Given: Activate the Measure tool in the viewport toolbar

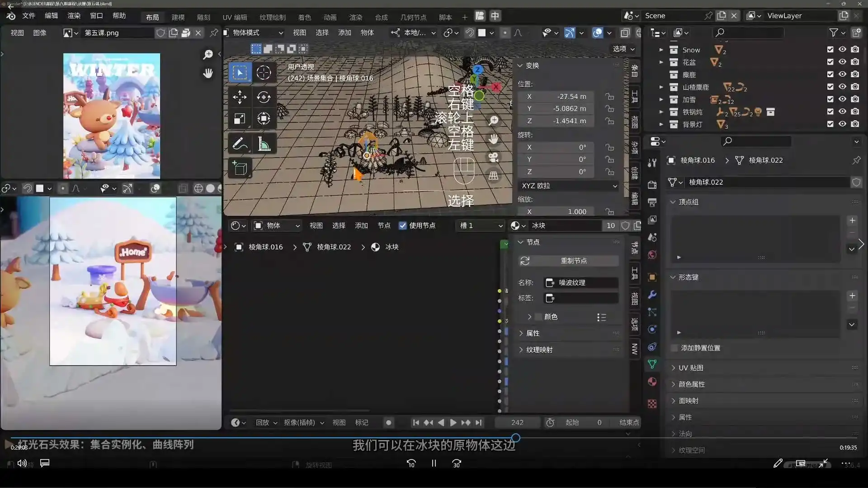Looking at the screenshot, I should click(264, 143).
